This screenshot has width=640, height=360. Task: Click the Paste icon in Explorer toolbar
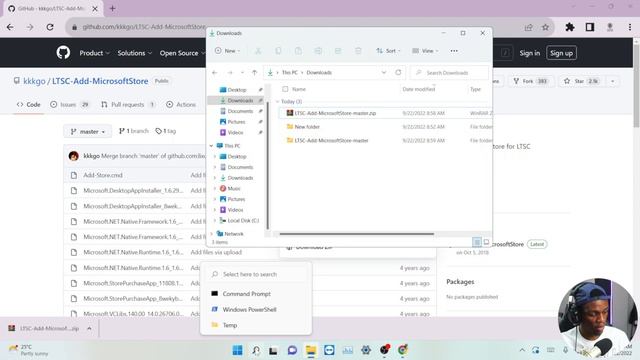coord(298,51)
